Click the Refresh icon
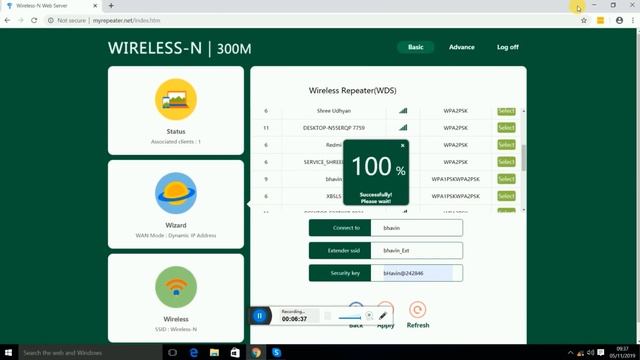Viewport: 640px width, 360px height. pyautogui.click(x=418, y=310)
